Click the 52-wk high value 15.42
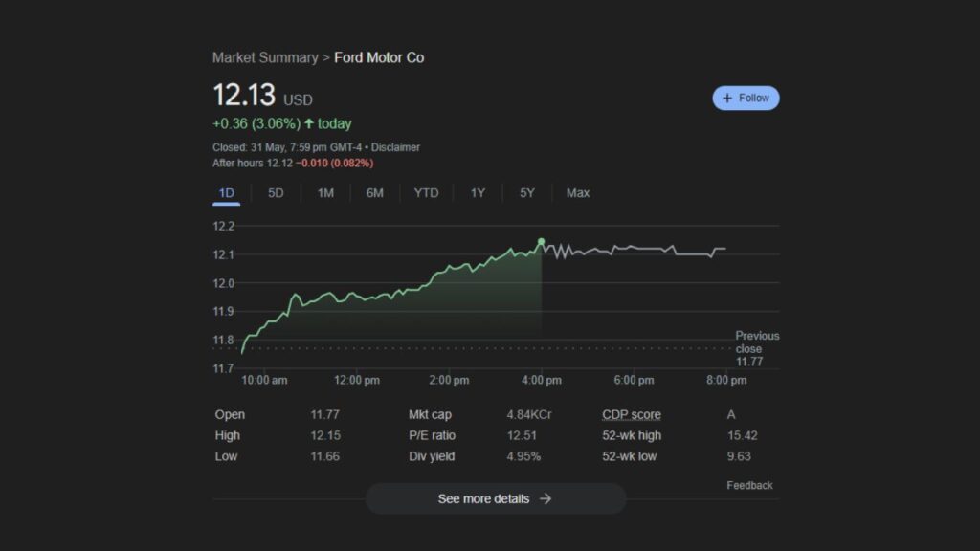This screenshot has height=551, width=980. 743,435
